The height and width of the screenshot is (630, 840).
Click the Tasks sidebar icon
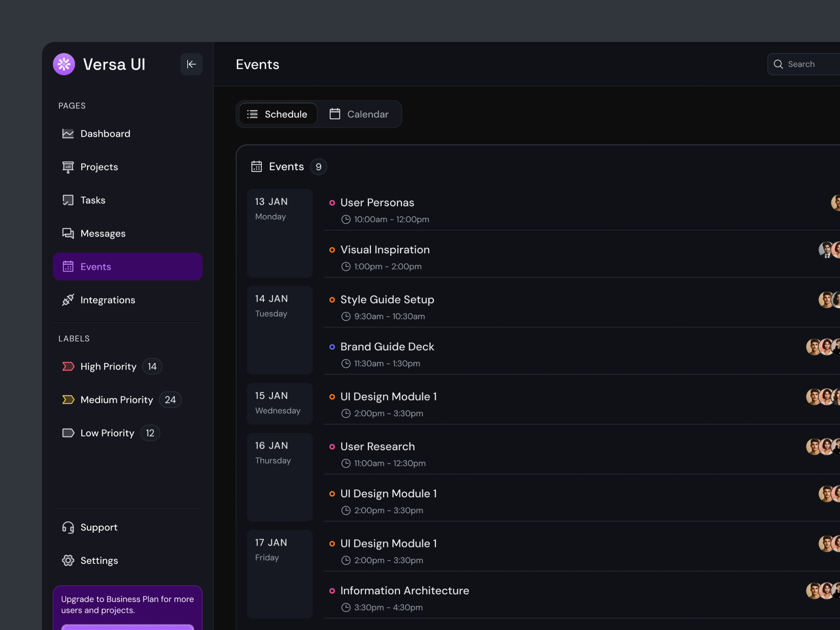pyautogui.click(x=68, y=200)
